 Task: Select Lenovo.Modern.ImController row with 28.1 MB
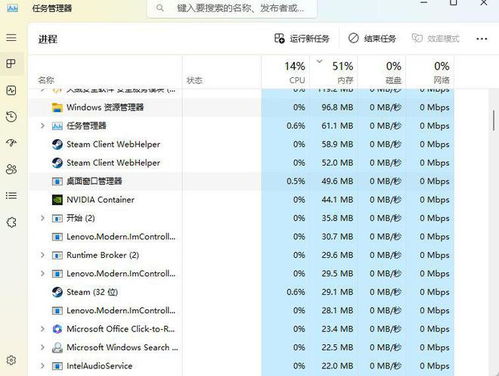pyautogui.click(x=241, y=310)
